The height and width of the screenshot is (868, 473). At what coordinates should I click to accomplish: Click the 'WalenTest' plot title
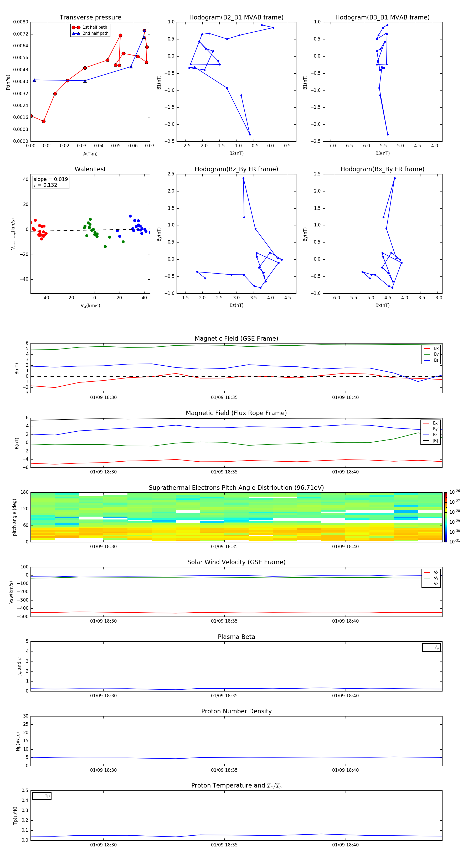click(x=90, y=169)
